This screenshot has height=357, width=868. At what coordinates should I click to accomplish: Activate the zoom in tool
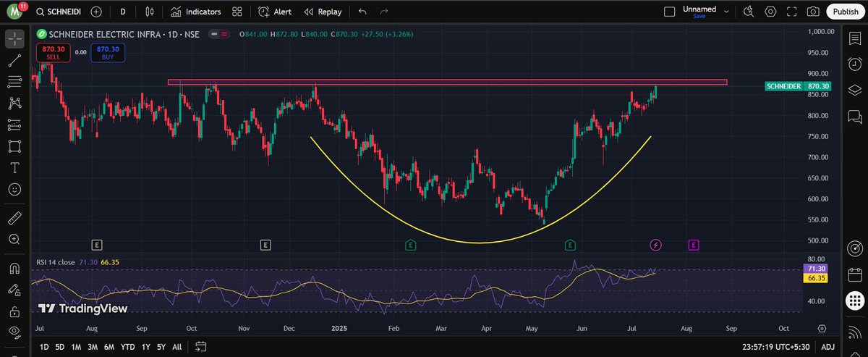pos(14,239)
